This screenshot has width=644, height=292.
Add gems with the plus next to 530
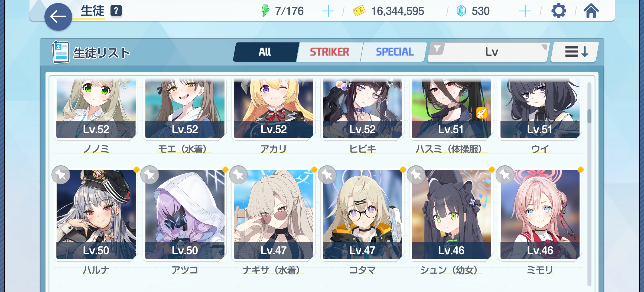[x=525, y=11]
